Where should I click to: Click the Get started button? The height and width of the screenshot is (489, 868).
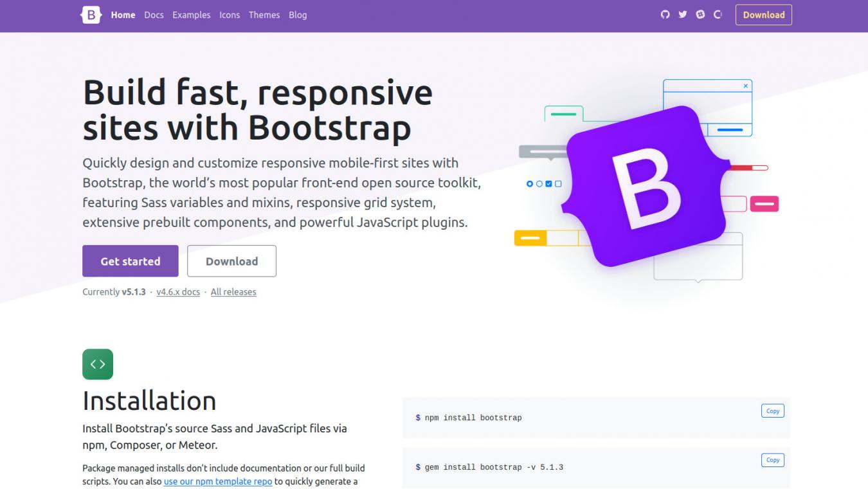click(130, 261)
